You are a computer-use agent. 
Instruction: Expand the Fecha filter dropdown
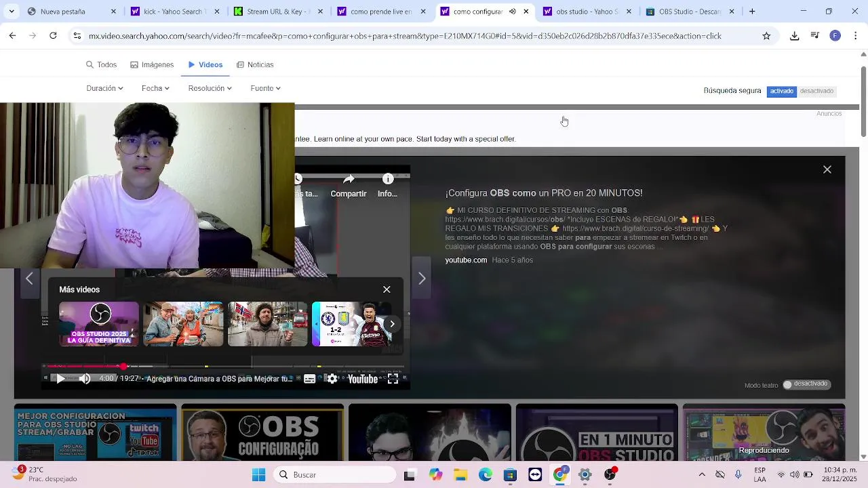point(155,88)
